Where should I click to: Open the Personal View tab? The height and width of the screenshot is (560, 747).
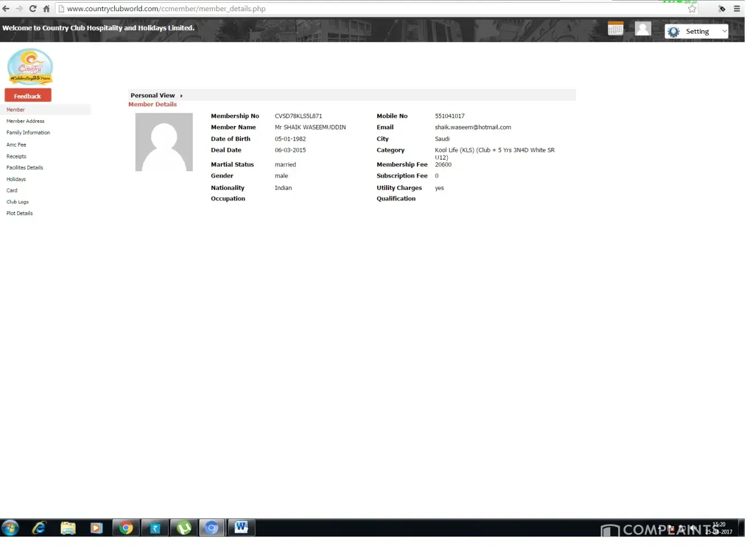[152, 96]
